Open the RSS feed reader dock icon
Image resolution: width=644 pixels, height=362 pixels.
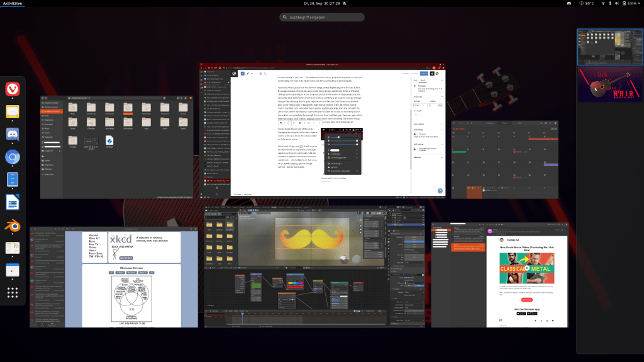tap(13, 248)
